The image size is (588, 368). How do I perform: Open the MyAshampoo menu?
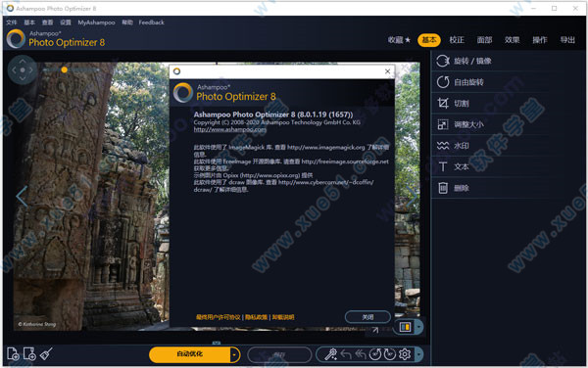point(96,23)
